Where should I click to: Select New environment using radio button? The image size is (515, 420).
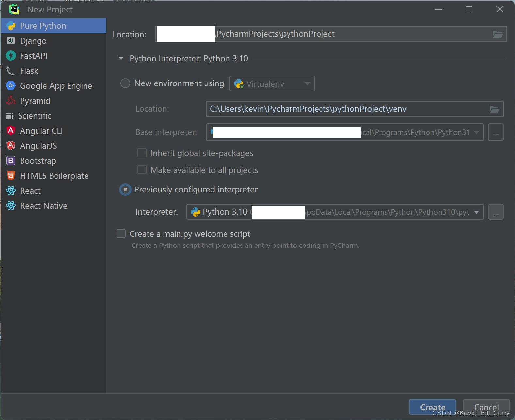(x=125, y=83)
